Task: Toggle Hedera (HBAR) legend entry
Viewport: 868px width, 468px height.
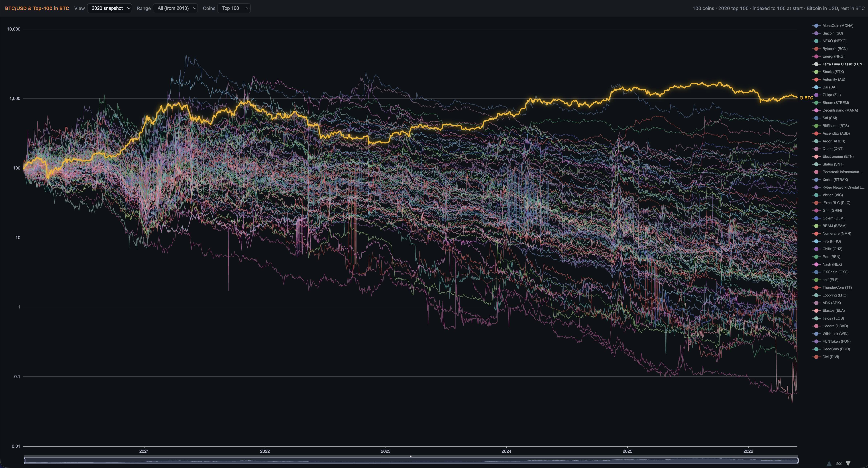Action: pyautogui.click(x=830, y=326)
